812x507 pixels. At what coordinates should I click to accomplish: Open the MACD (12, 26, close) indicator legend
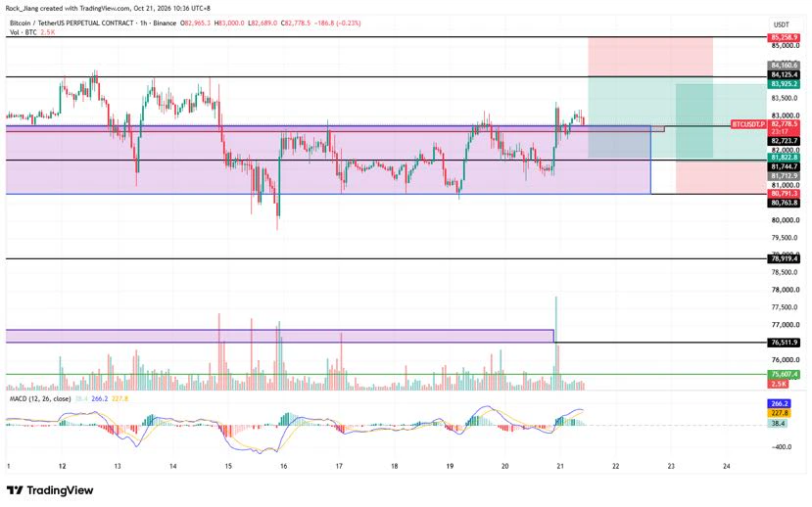coord(40,399)
